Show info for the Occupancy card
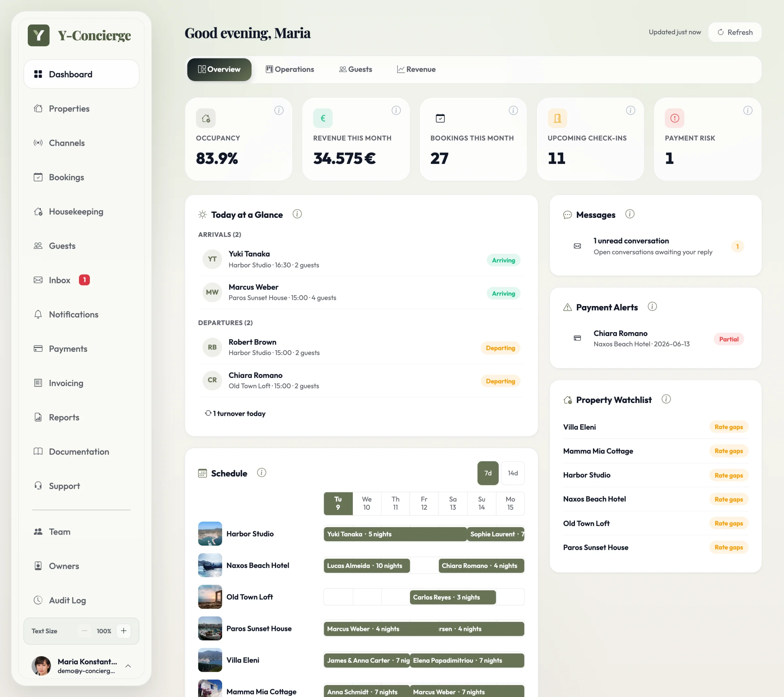 click(x=279, y=110)
